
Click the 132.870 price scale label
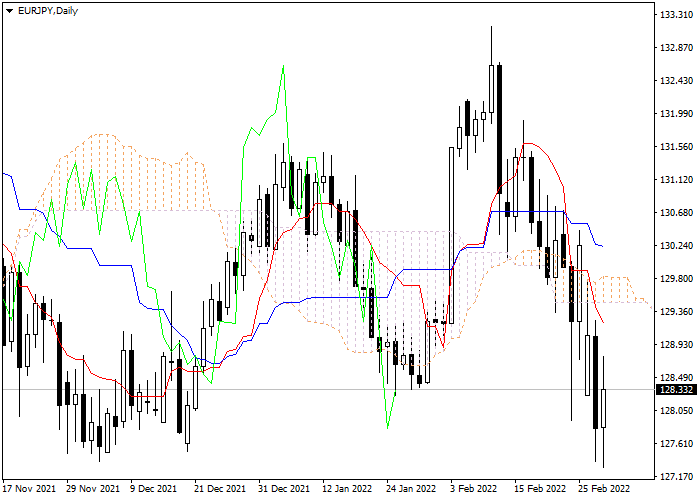pyautogui.click(x=676, y=48)
